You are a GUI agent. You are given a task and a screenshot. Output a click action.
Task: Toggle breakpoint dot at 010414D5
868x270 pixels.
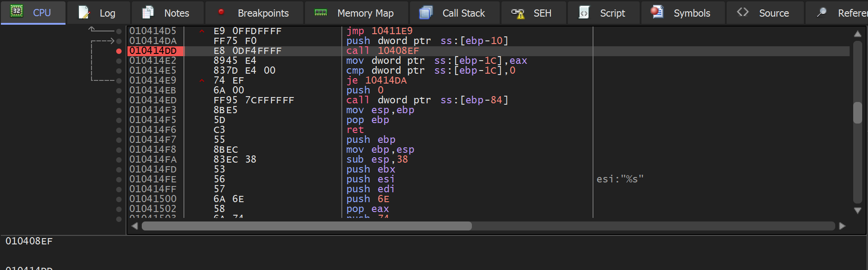pyautogui.click(x=119, y=31)
